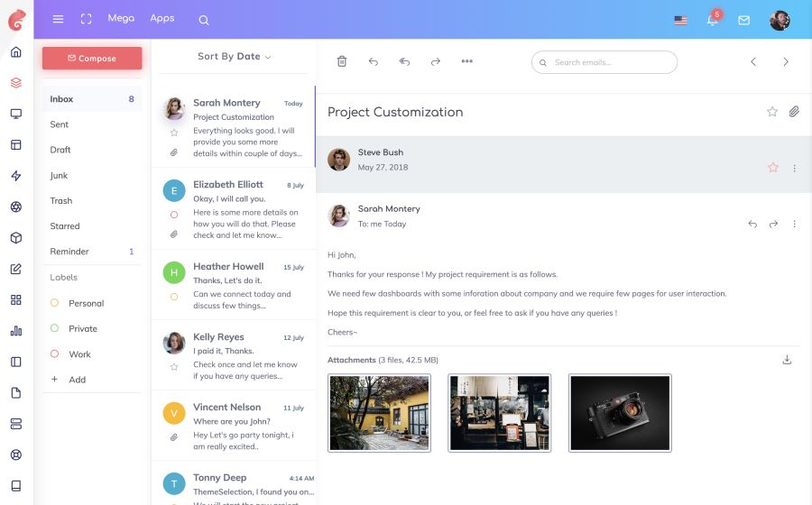Toggle star on Kelly Reyes email

coord(174,367)
